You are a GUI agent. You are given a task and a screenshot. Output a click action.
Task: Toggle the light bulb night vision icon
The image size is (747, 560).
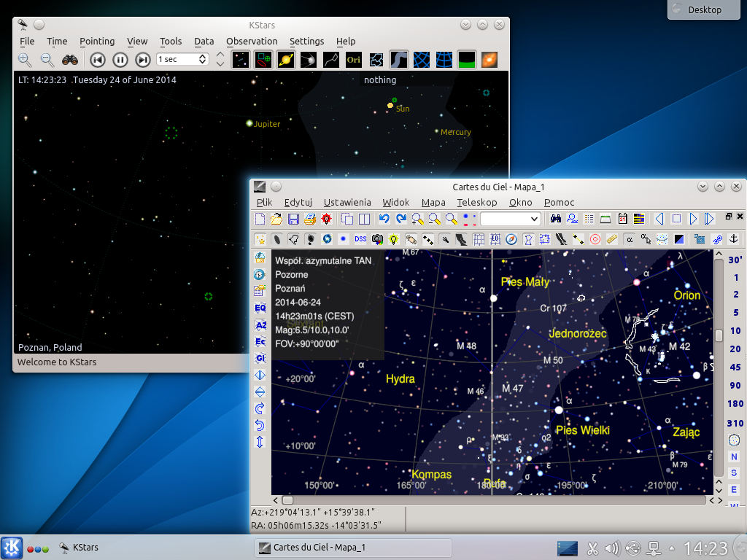coord(393,239)
